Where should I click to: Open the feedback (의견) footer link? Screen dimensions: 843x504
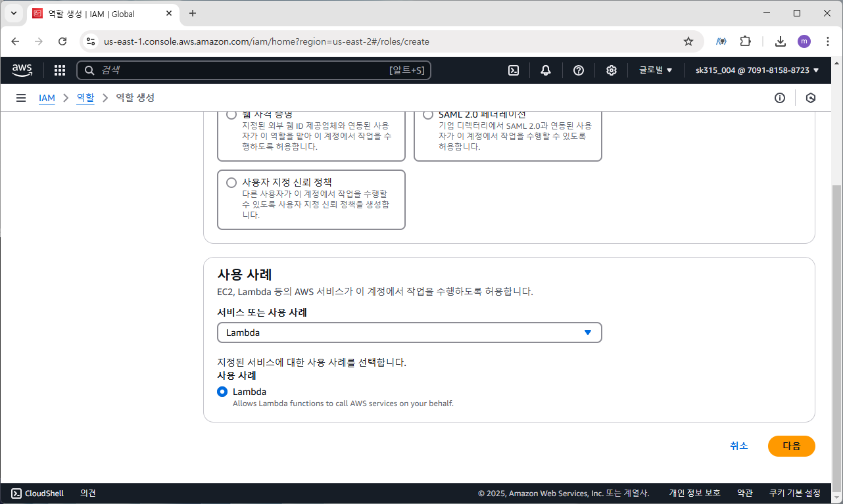tap(88, 493)
